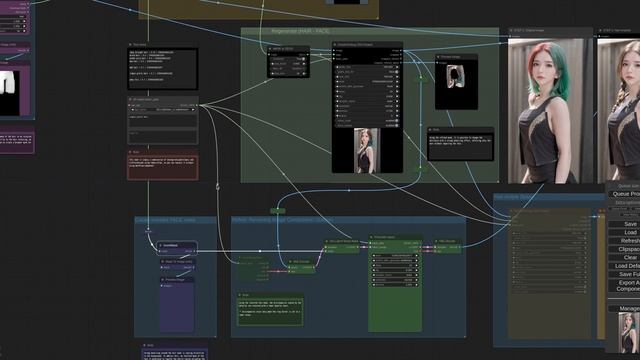Increase Detailer denoise with right arrow
Image resolution: width=640 pixels, height=360 pixels.
point(397,111)
